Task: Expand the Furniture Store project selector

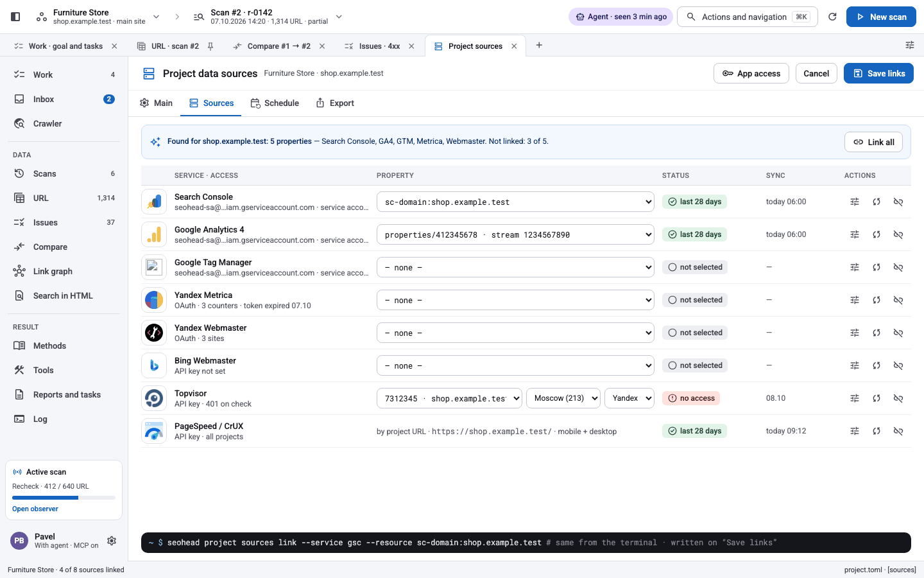Action: coord(156,17)
